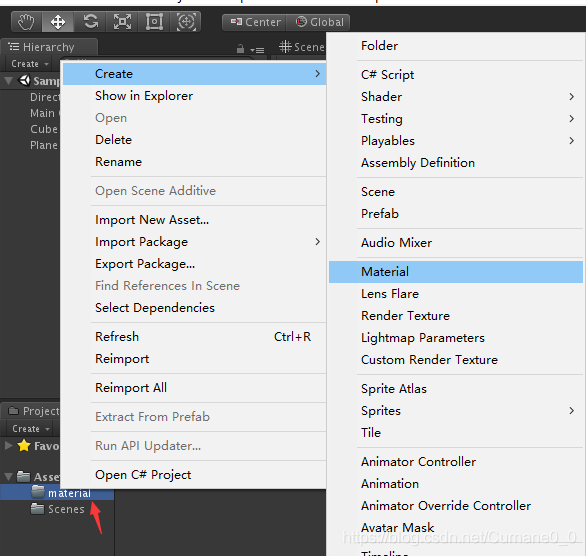Choose Select Dependencies
This screenshot has width=586, height=556.
pyautogui.click(x=194, y=308)
